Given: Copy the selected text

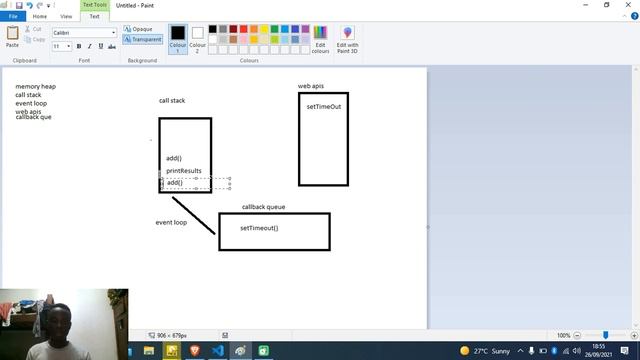Looking at the screenshot, I should click(35, 39).
